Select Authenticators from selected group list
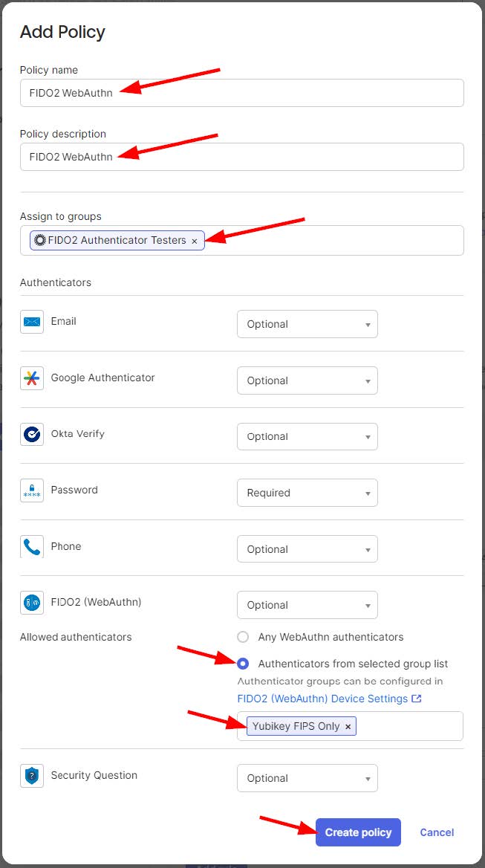 pyautogui.click(x=243, y=664)
